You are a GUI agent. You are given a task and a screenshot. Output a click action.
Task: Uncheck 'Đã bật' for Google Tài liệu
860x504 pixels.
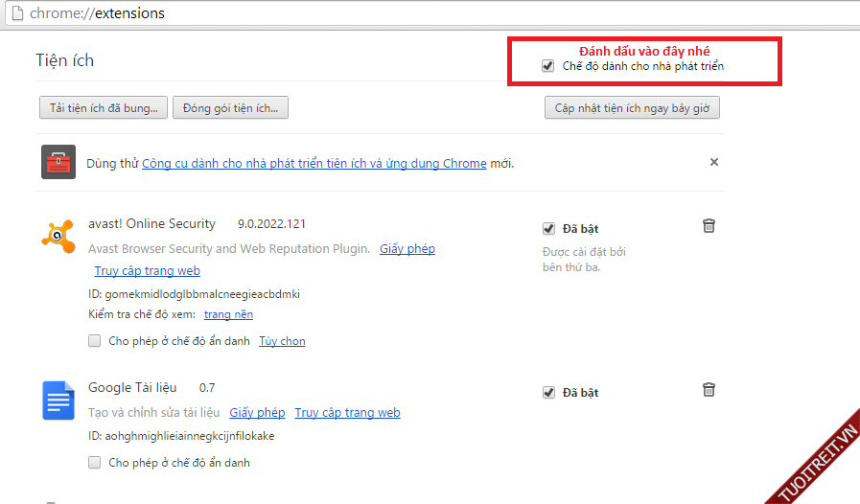point(548,393)
